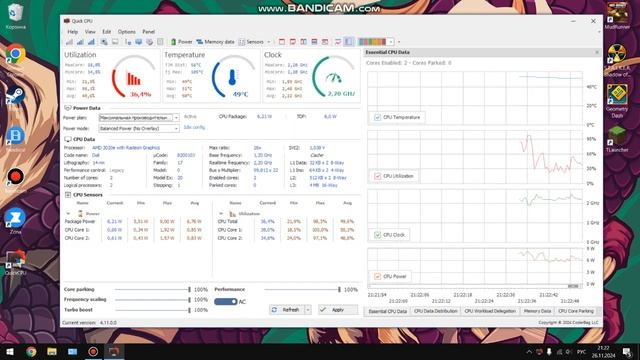
Task: Switch to the Memory Data tab
Action: 537,311
